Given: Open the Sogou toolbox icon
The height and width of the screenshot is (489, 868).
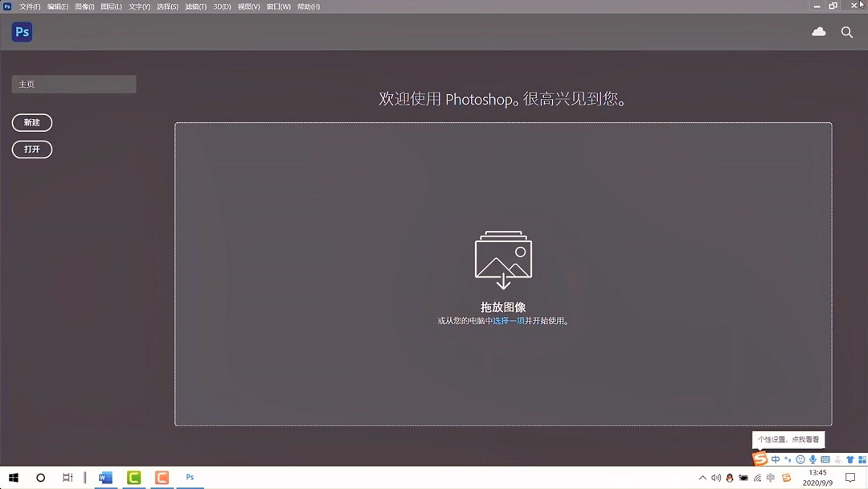Looking at the screenshot, I should (x=864, y=459).
